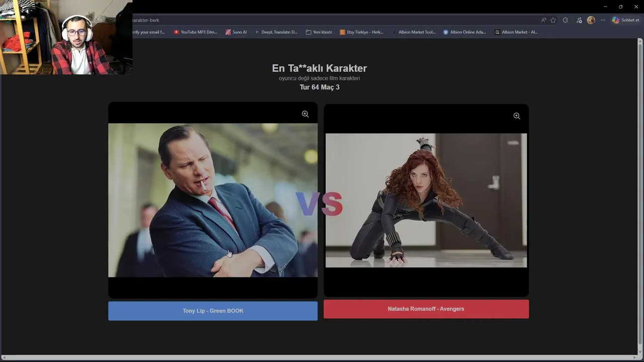The image size is (644, 362).
Task: Open the favorites list icon
Action: point(579,20)
